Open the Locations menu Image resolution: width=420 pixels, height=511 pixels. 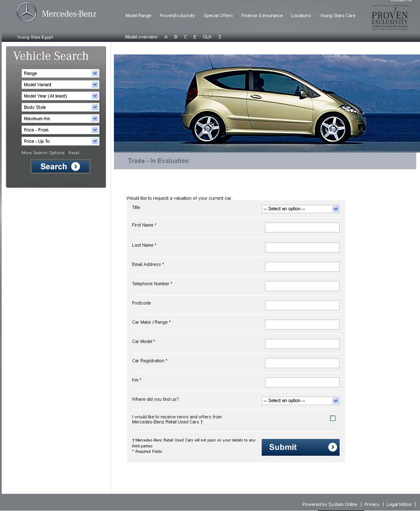(301, 16)
